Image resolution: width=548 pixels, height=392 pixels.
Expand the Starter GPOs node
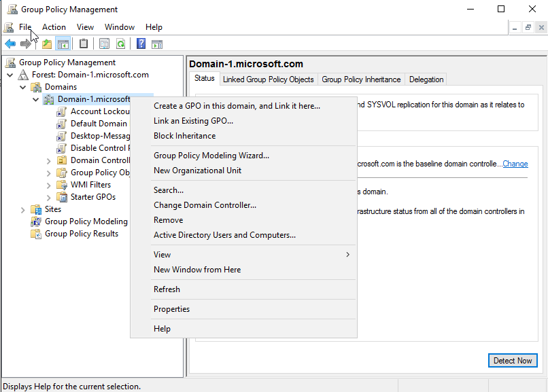[x=48, y=198]
